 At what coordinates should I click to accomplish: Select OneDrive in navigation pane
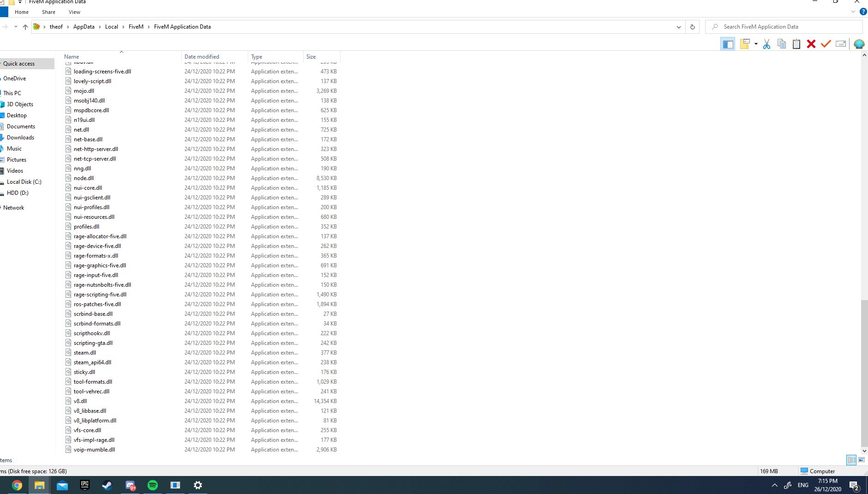[14, 78]
